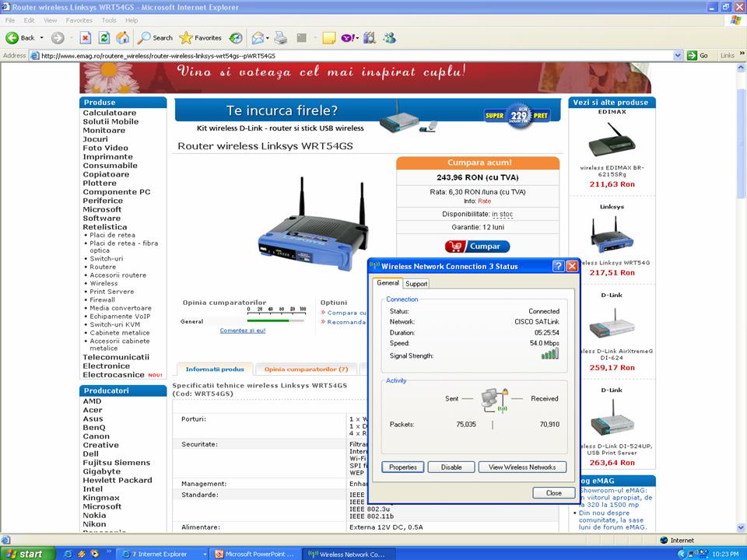The image size is (747, 560).
Task: Open the View menu
Action: [x=50, y=20]
